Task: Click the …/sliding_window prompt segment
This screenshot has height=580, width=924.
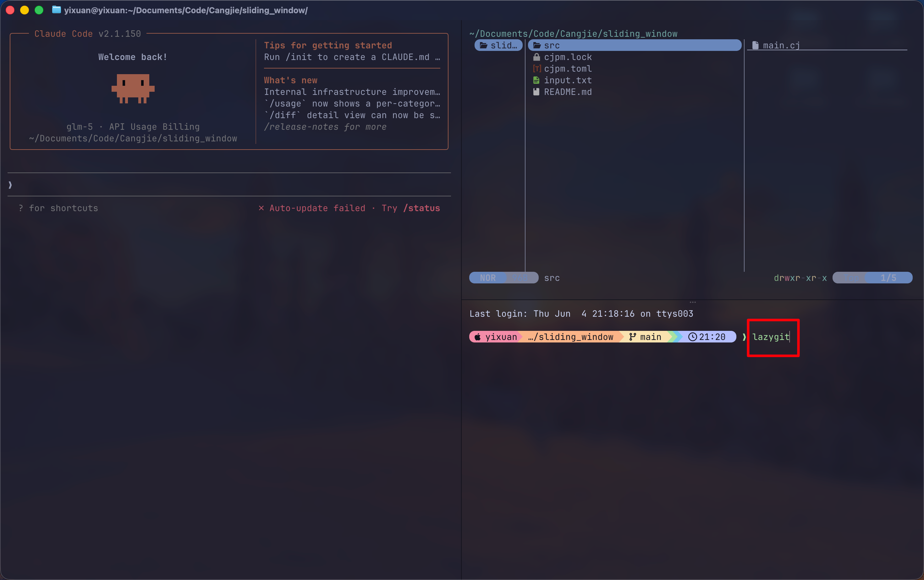Action: tap(570, 337)
